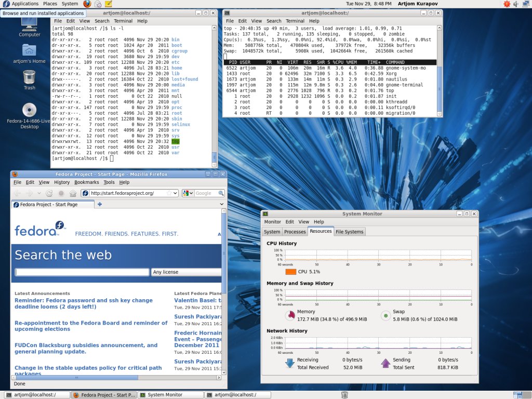
Task: Open the Trash icon on the desktop
Action: coord(29,77)
